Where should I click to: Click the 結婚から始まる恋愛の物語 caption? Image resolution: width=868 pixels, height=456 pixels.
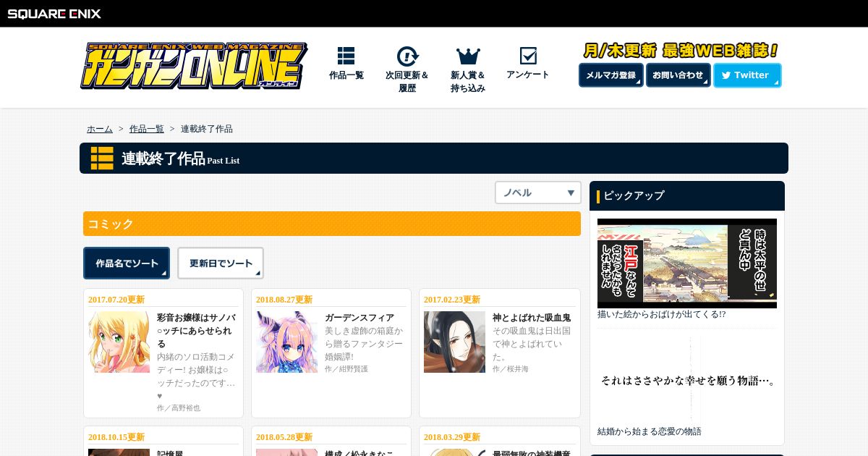(650, 431)
